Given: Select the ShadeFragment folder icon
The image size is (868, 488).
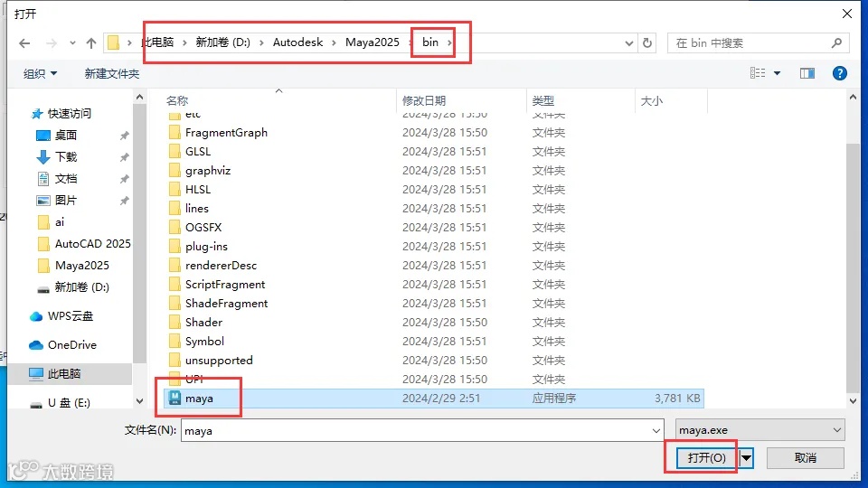Looking at the screenshot, I should click(x=175, y=304).
